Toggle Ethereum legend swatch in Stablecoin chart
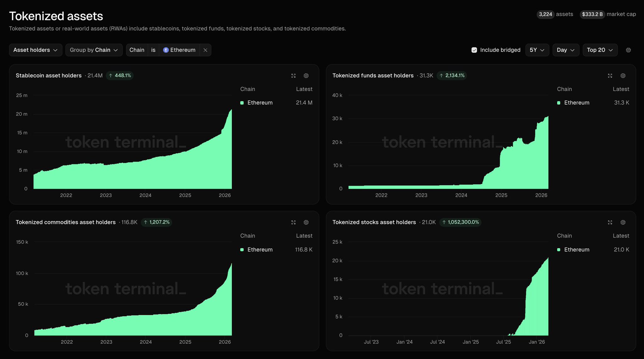The image size is (644, 359). tap(242, 103)
